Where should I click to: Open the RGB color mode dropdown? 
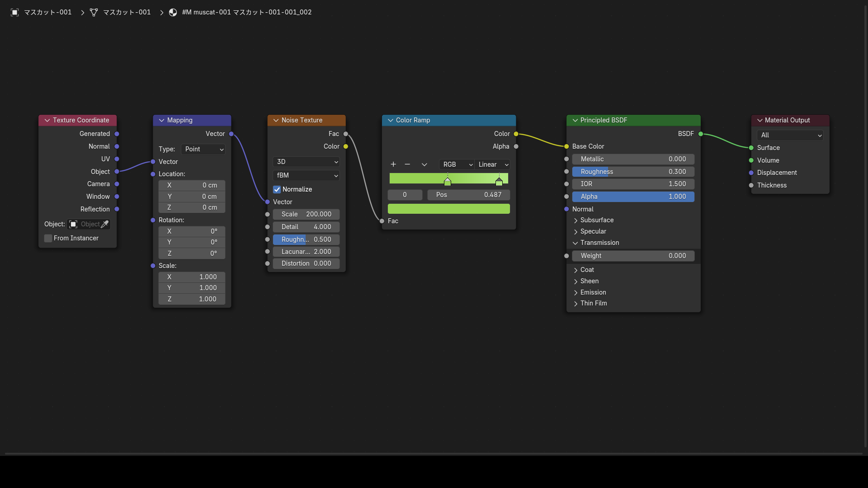(457, 164)
